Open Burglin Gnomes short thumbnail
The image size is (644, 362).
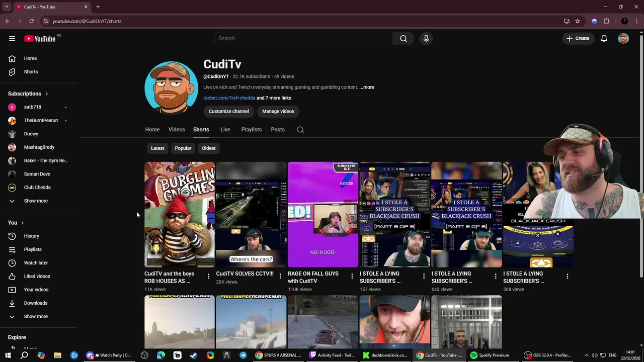click(x=180, y=215)
